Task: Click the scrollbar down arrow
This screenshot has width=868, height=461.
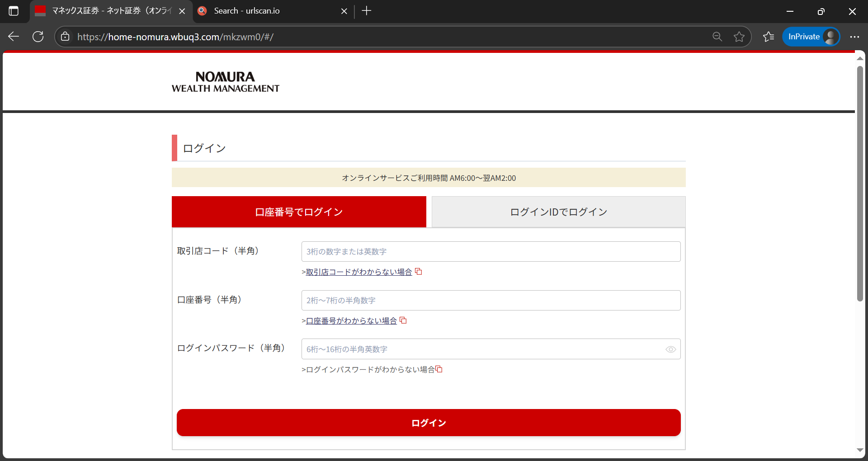Action: click(x=860, y=450)
